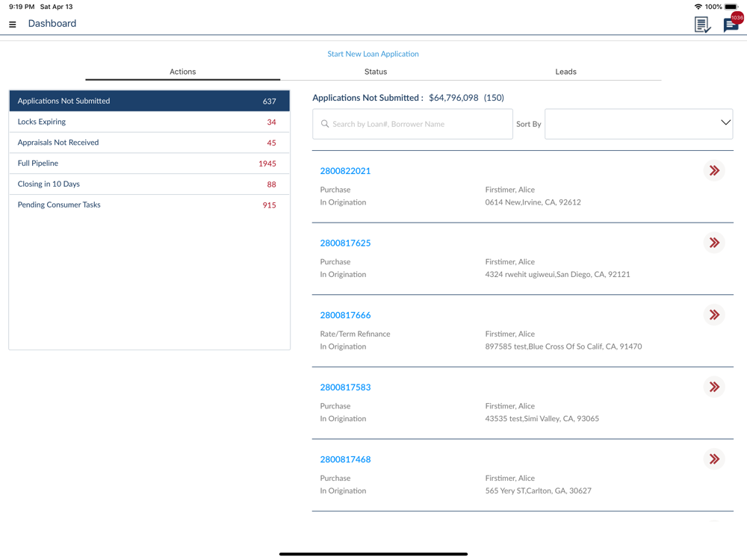Expand the Sort By dropdown
The width and height of the screenshot is (747, 560).
click(639, 123)
